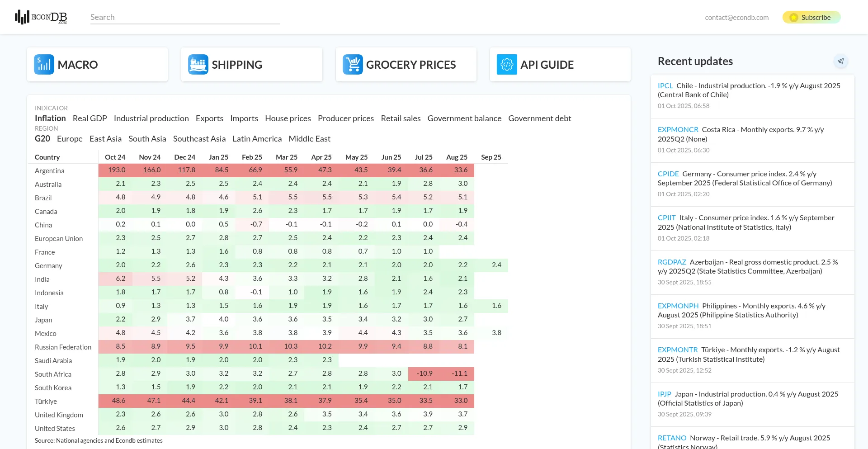Click Argentina's Oct 24 red cell
Image resolution: width=868 pixels, height=449 pixels.
pyautogui.click(x=116, y=170)
